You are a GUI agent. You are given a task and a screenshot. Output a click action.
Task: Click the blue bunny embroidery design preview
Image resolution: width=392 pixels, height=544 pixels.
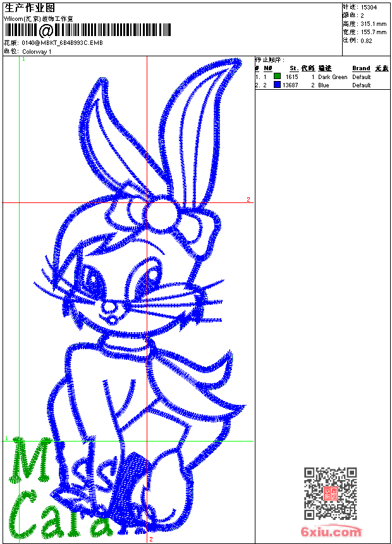[140, 295]
